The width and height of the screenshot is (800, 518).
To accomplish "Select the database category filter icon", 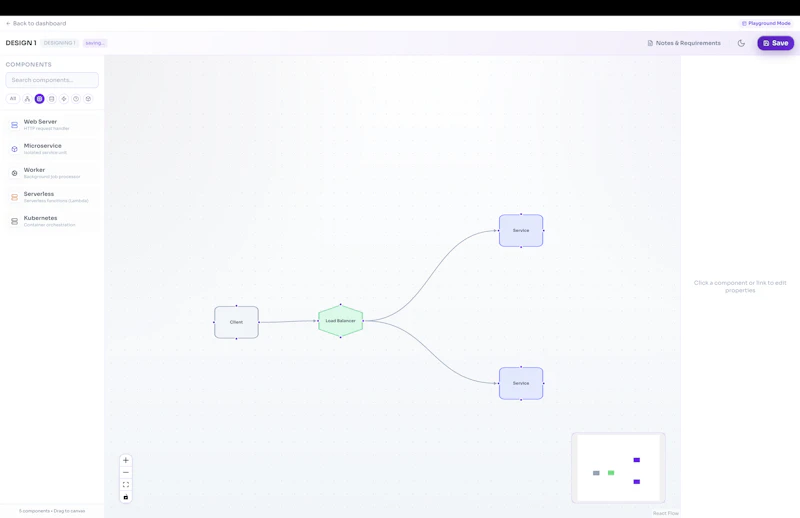I will click(52, 98).
